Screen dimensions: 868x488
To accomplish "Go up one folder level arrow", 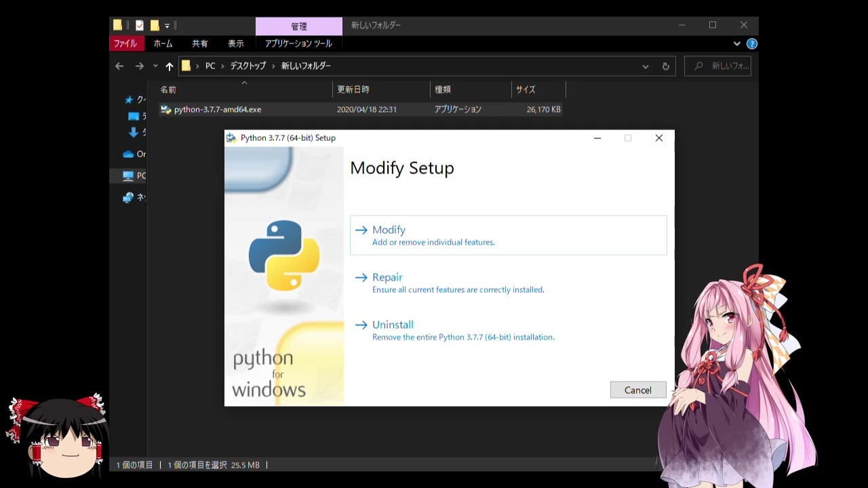I will (170, 66).
